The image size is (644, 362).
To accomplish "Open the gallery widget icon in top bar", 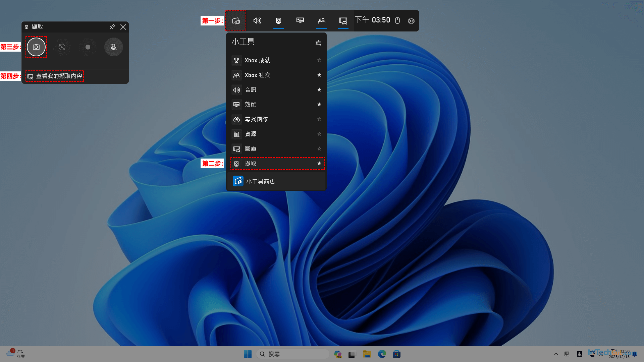I will [343, 21].
